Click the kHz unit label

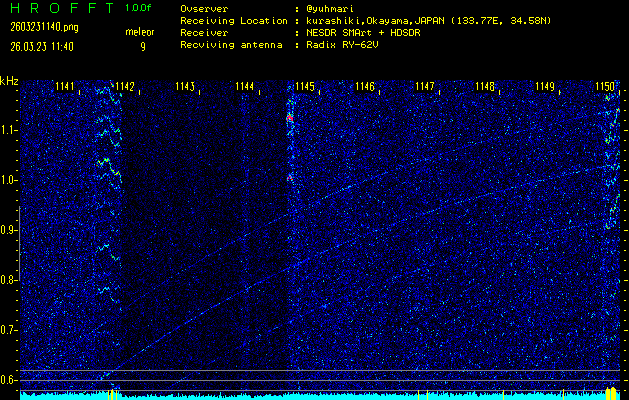point(9,80)
